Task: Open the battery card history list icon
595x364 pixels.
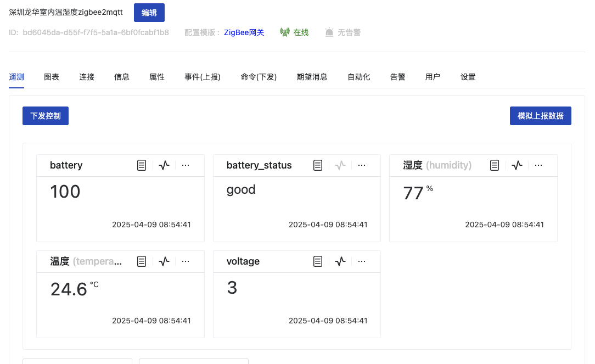Action: click(x=142, y=165)
